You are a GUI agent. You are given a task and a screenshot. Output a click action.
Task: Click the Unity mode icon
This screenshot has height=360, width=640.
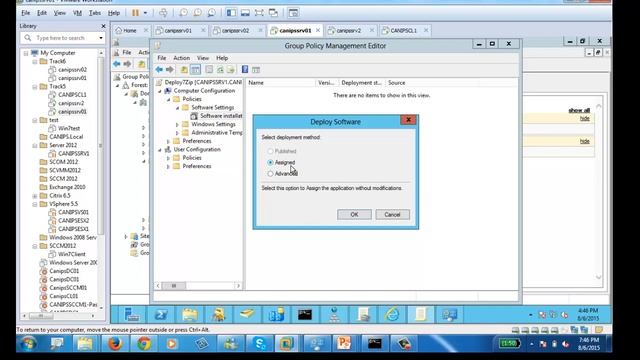pos(273,13)
